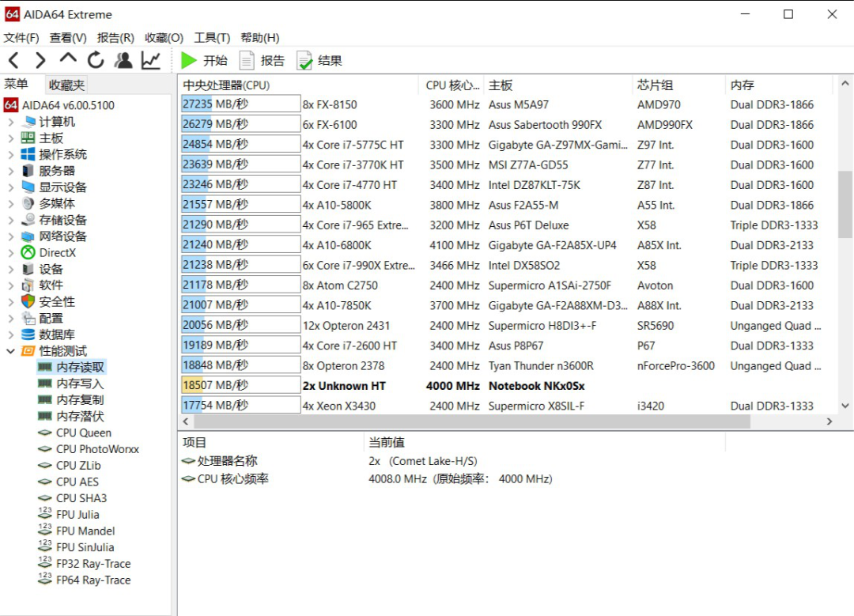The height and width of the screenshot is (616, 854).
Task: Sort by 中央处理器(CPU) column header
Action: click(300, 85)
